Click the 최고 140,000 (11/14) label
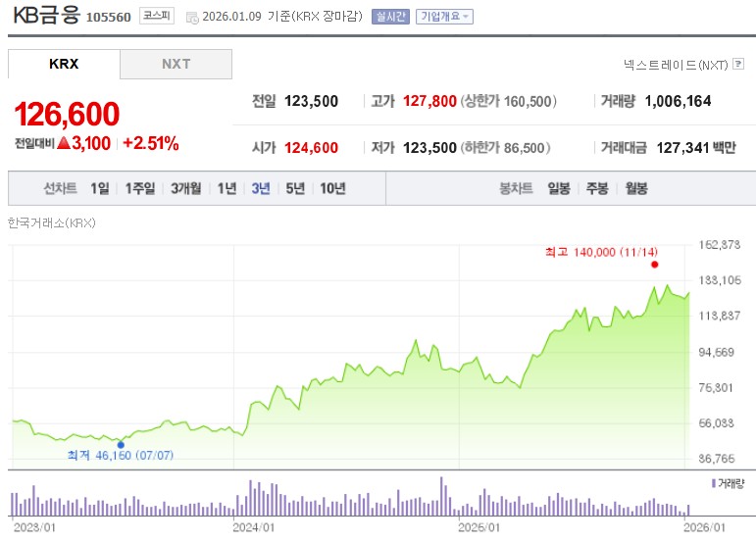Image resolution: width=756 pixels, height=542 pixels. [601, 252]
